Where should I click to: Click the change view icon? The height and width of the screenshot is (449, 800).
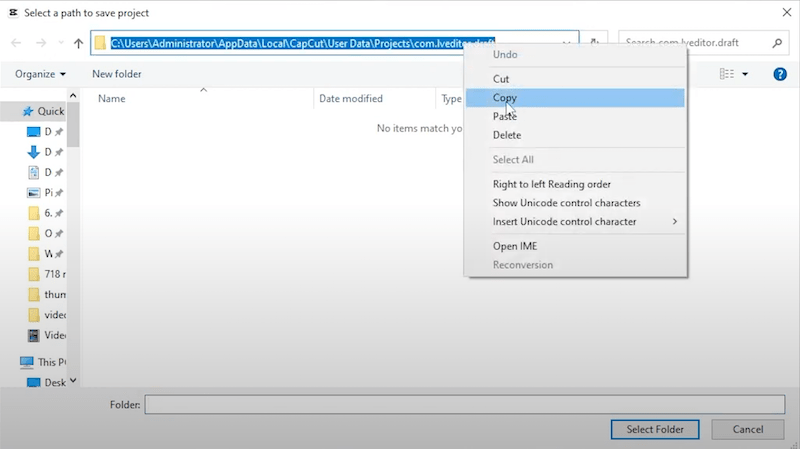tap(727, 74)
